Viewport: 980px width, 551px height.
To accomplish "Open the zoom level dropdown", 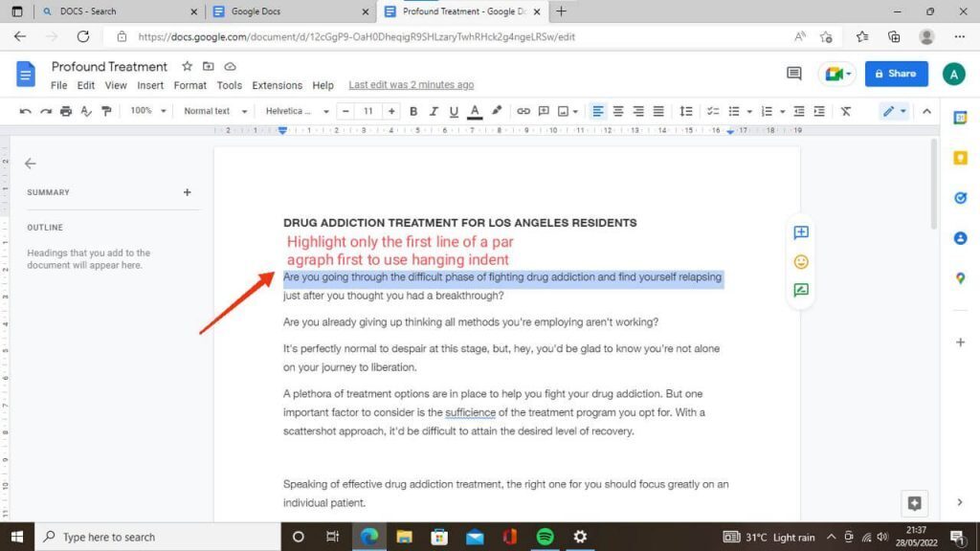I will click(145, 111).
